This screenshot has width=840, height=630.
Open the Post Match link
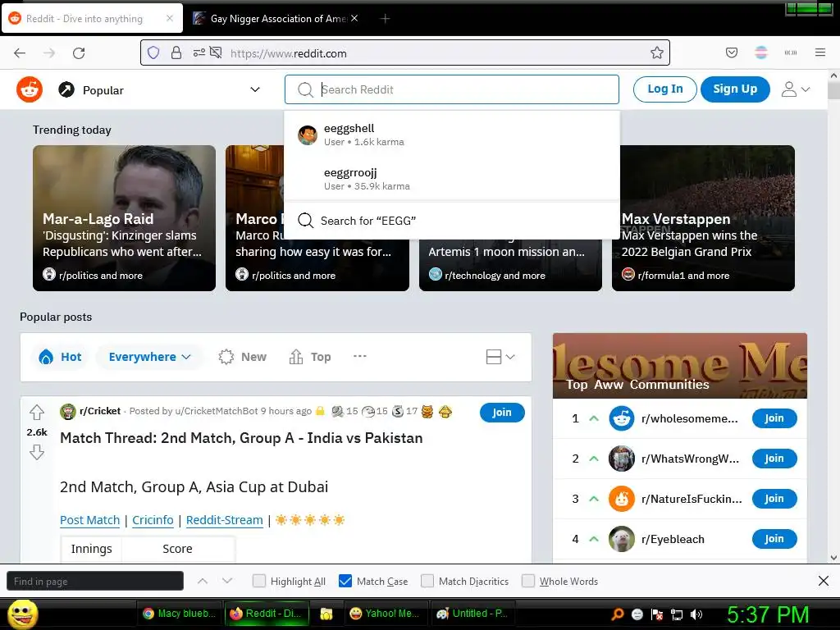pos(89,520)
